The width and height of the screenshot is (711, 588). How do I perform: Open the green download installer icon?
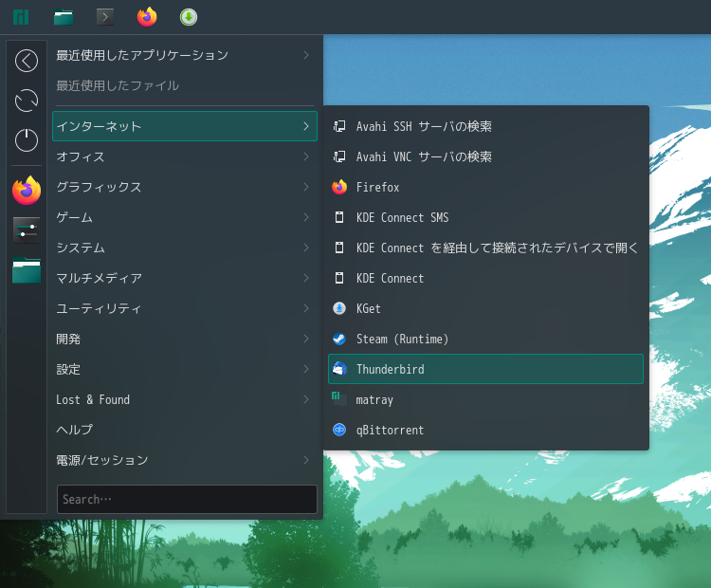[189, 17]
